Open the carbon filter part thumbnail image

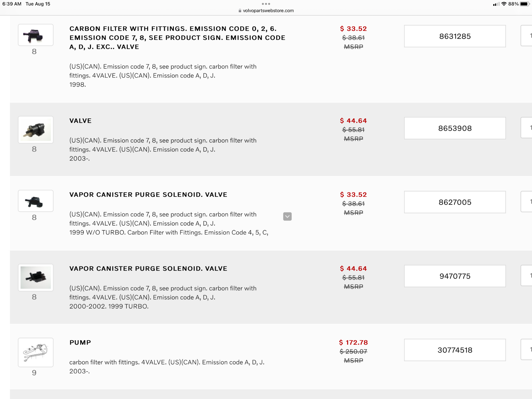pyautogui.click(x=36, y=35)
